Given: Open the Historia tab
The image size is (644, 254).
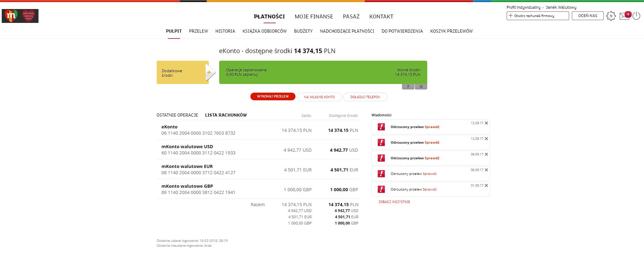Looking at the screenshot, I should click(225, 31).
